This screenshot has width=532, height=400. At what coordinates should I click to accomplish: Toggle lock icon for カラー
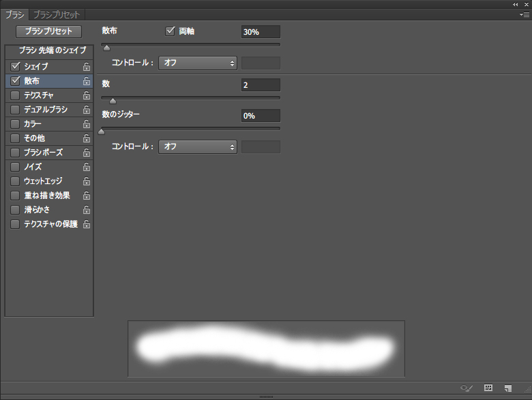(x=87, y=124)
